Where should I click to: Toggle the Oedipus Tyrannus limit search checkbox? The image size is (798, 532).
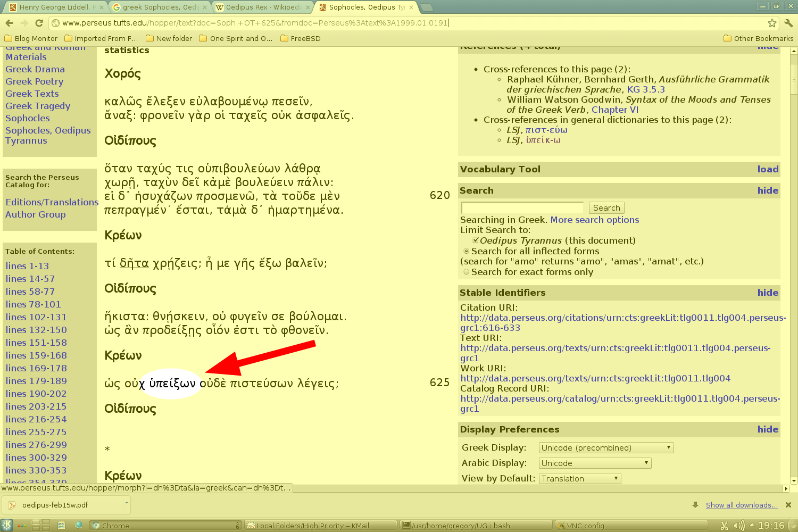coord(476,240)
